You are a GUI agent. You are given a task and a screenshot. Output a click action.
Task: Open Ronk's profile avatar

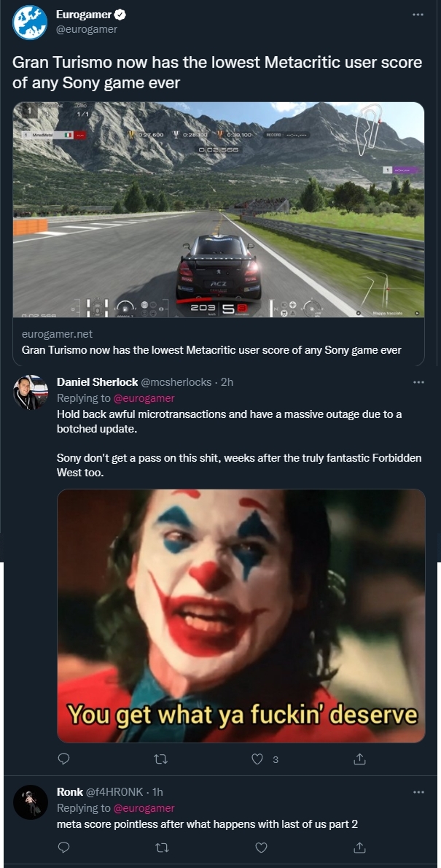pos(31,802)
